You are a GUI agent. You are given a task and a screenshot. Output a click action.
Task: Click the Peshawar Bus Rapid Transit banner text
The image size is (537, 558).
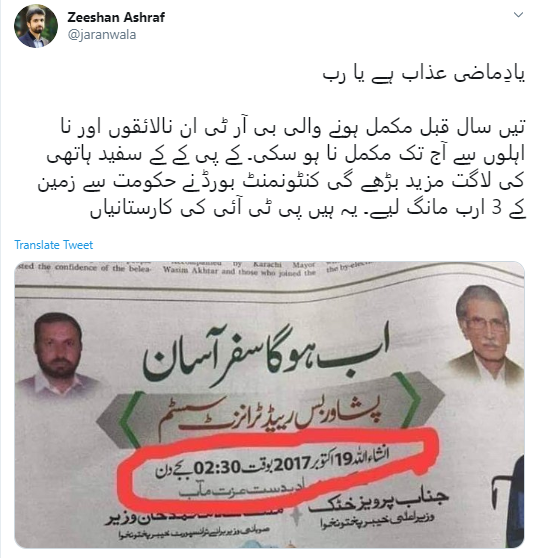pos(269,416)
